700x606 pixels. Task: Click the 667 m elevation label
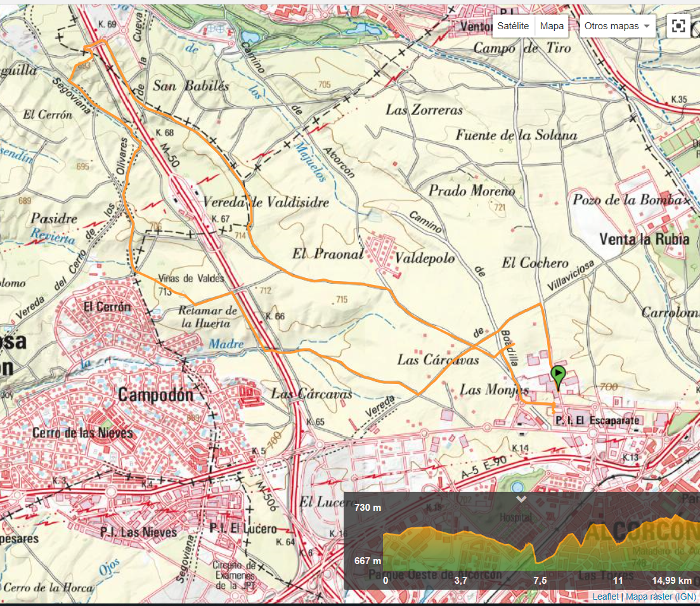click(x=367, y=560)
